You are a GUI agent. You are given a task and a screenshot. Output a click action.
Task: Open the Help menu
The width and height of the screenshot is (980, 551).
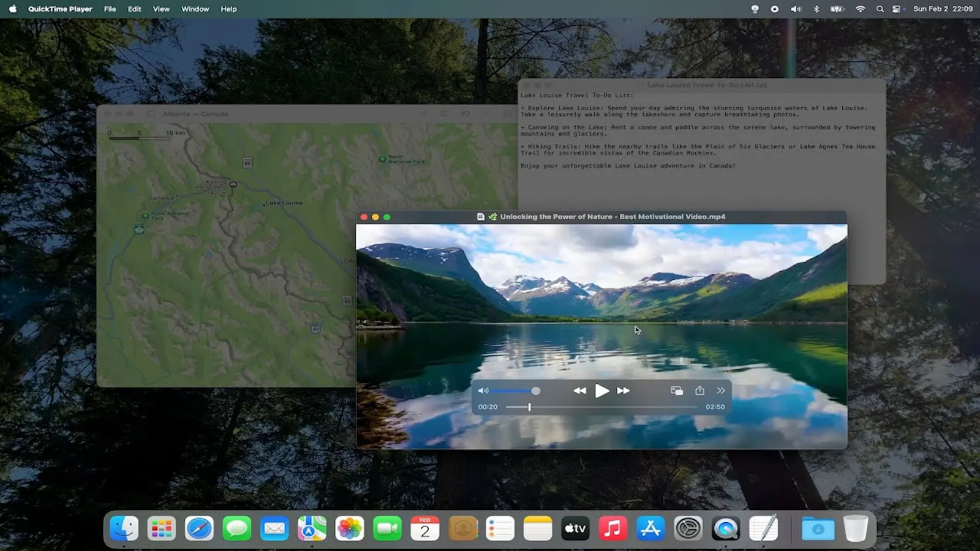click(x=228, y=9)
